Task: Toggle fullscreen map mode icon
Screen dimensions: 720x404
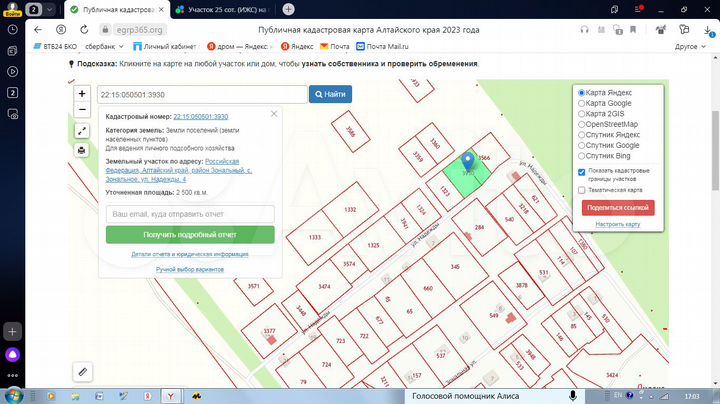Action: [82, 131]
